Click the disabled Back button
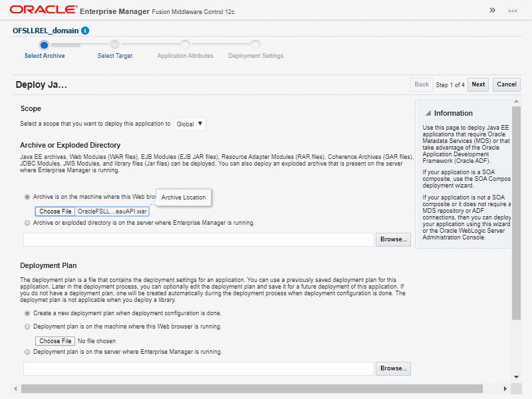532x399 pixels. [x=422, y=84]
